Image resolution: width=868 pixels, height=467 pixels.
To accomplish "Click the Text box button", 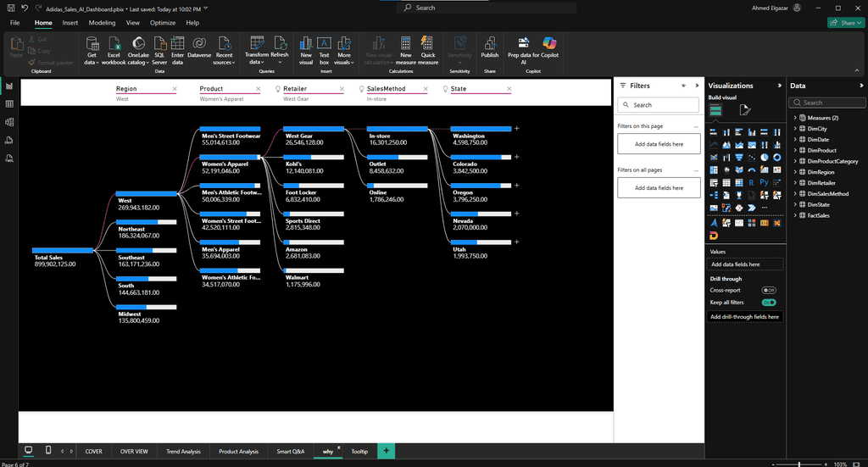I will pos(325,50).
